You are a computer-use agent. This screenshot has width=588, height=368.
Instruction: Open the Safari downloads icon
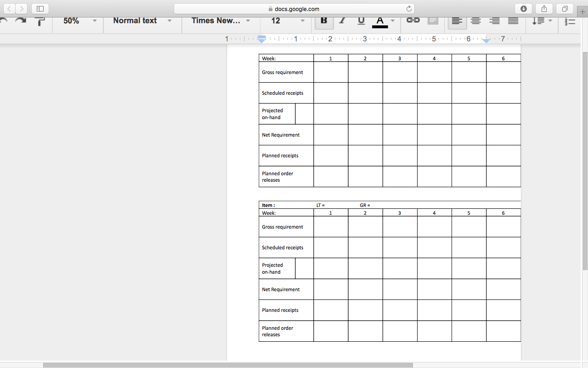point(523,9)
